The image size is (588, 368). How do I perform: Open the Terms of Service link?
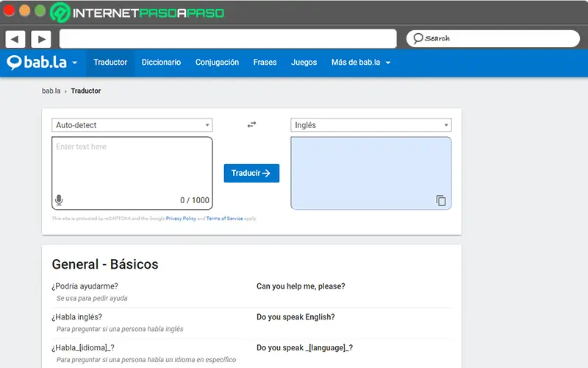224,219
